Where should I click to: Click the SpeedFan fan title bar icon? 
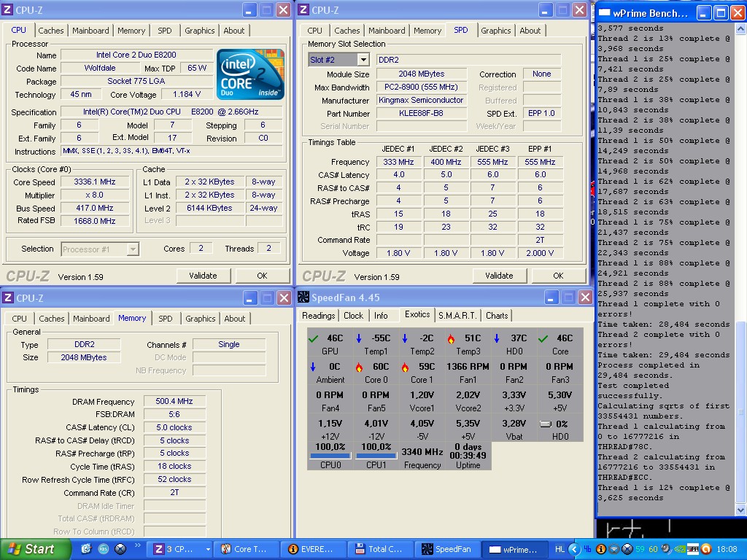[303, 297]
